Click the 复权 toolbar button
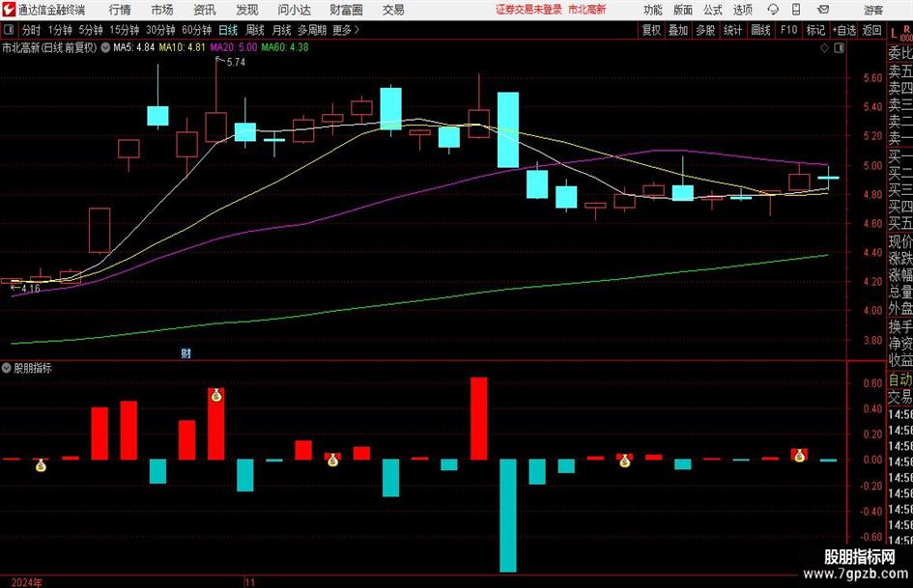This screenshot has height=588, width=913. tap(651, 30)
